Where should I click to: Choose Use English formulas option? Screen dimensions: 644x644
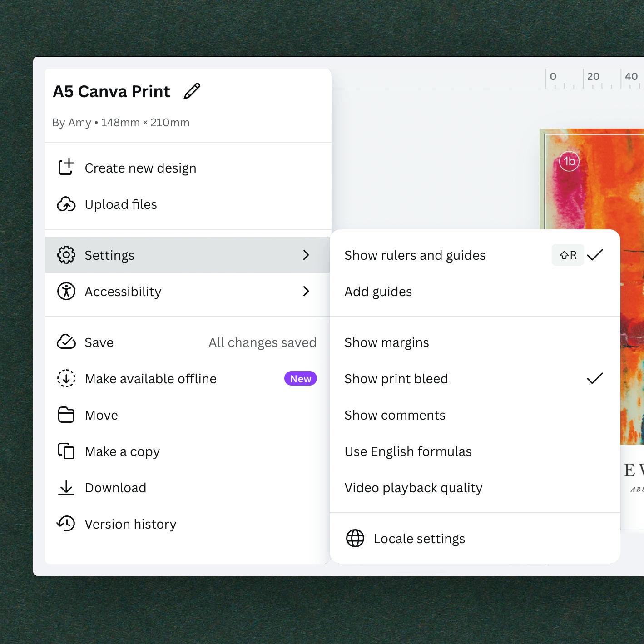pos(408,451)
